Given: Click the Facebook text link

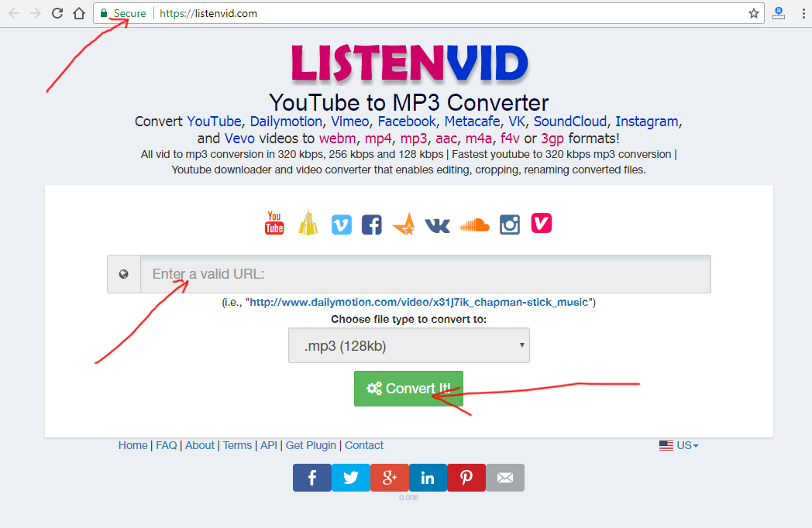Looking at the screenshot, I should pyautogui.click(x=407, y=121).
